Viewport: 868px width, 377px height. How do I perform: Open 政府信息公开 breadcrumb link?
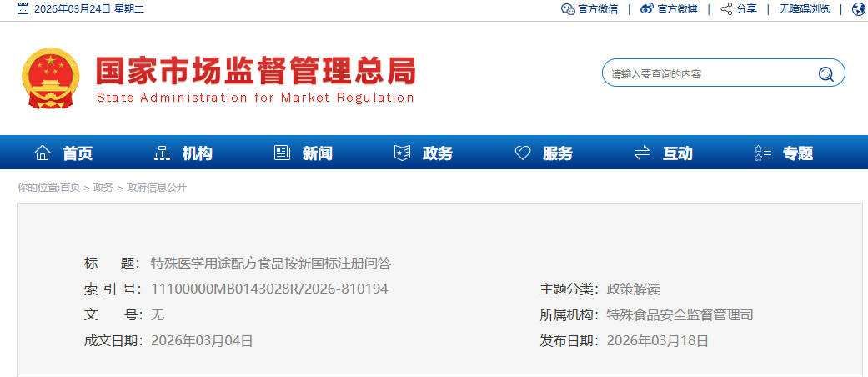[x=157, y=188]
